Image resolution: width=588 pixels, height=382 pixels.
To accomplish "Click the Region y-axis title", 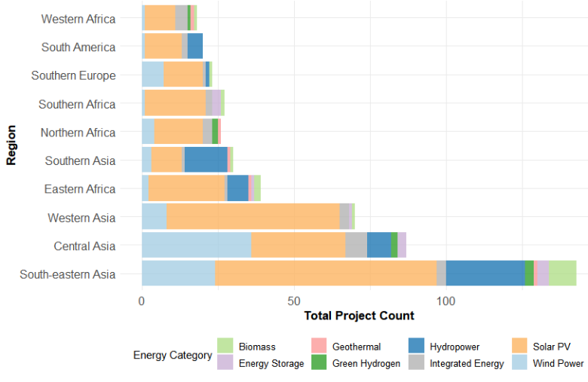I will (11, 145).
